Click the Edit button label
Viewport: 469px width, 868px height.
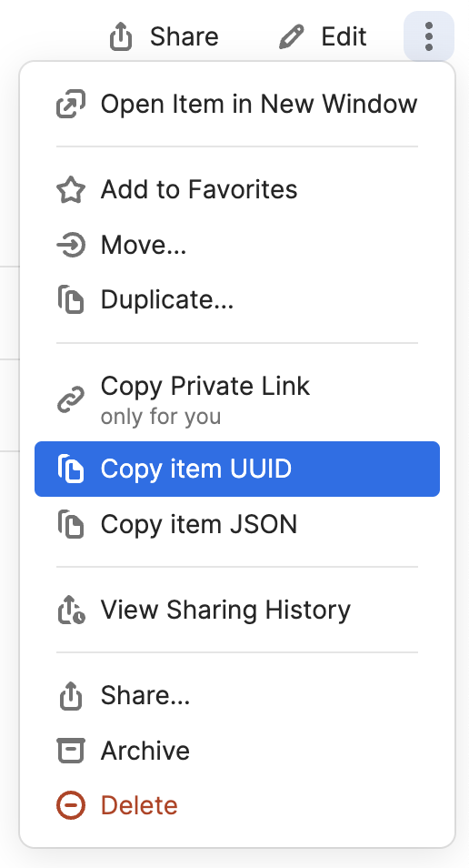click(x=344, y=37)
